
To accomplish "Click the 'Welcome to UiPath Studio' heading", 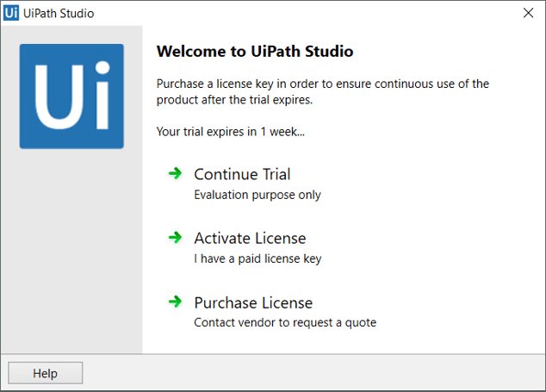I will [x=255, y=51].
